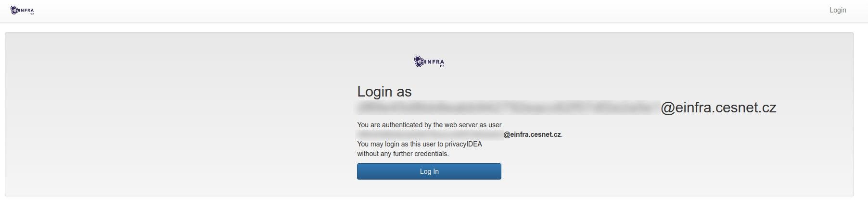Click the circular emblem of the navbar logo
Image resolution: width=868 pixels, height=206 pixels.
pyautogui.click(x=14, y=10)
